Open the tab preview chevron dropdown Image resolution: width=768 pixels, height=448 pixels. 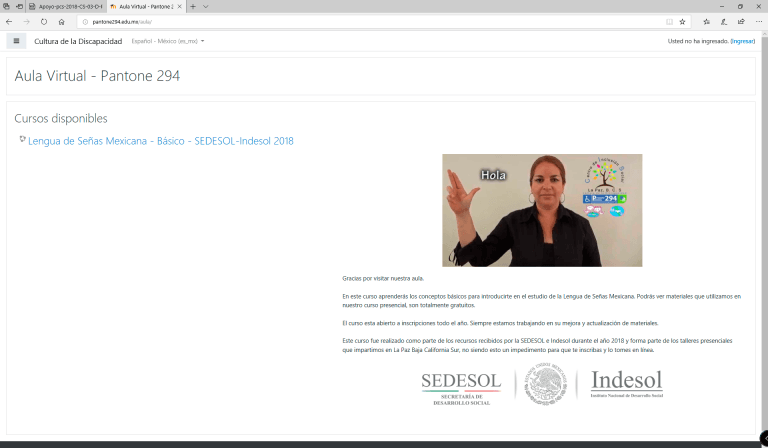pos(205,6)
